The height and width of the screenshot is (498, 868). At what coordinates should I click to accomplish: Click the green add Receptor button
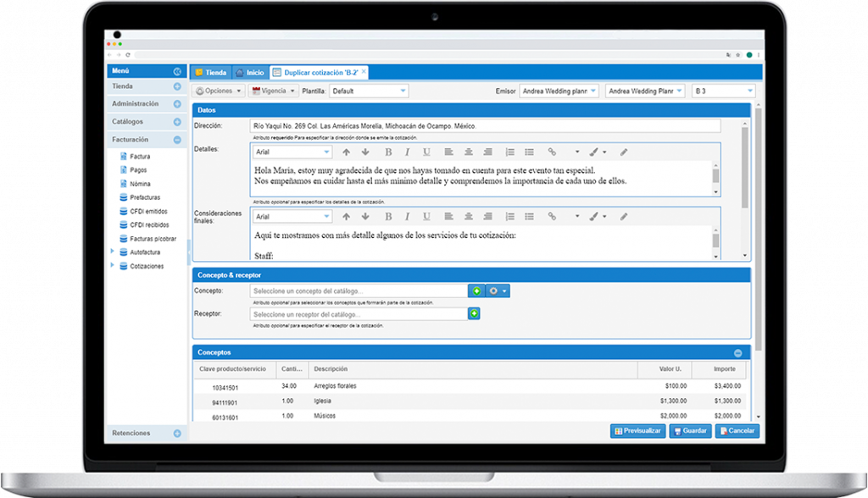[474, 314]
